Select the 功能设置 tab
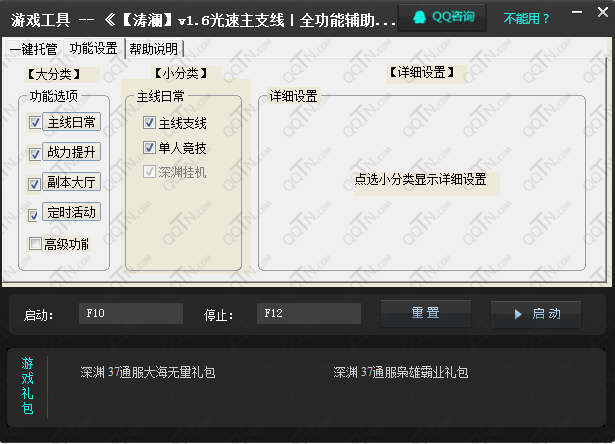Screen dimensions: 615x444 point(94,48)
